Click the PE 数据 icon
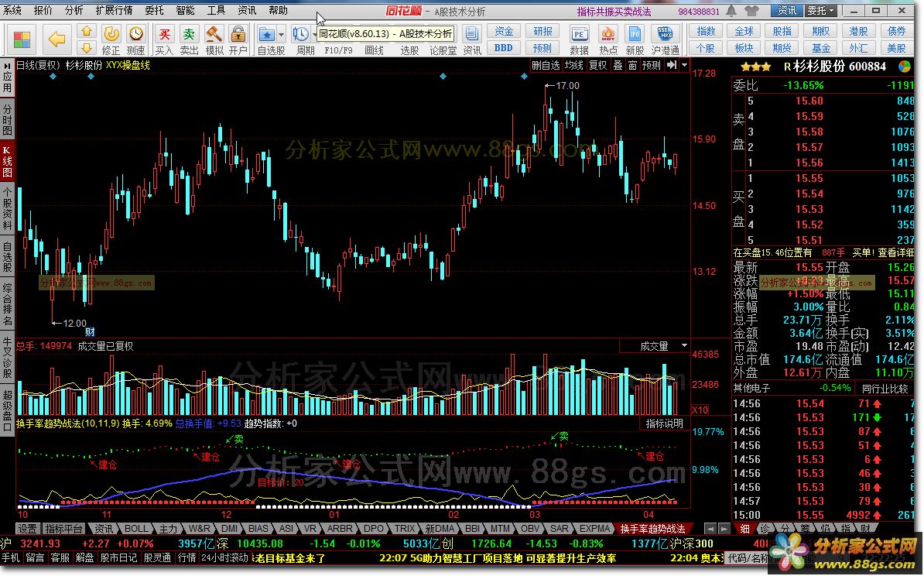Viewport: 924px width, 576px height. (x=580, y=34)
